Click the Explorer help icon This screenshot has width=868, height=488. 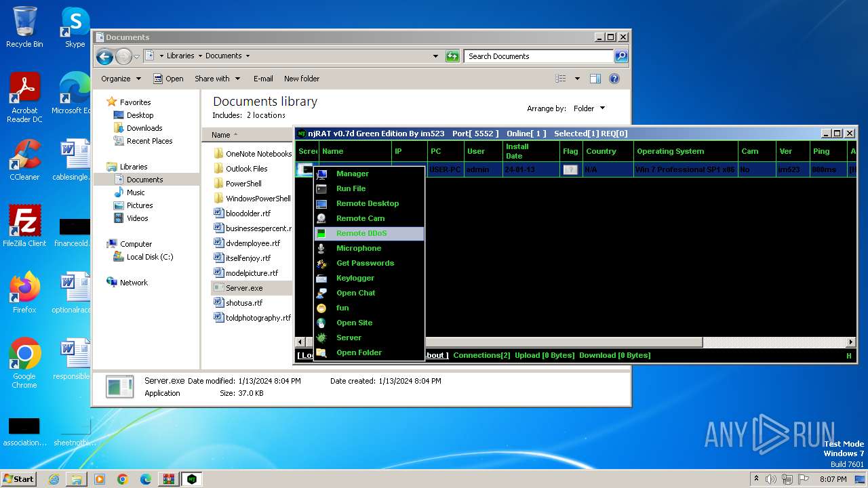click(614, 79)
